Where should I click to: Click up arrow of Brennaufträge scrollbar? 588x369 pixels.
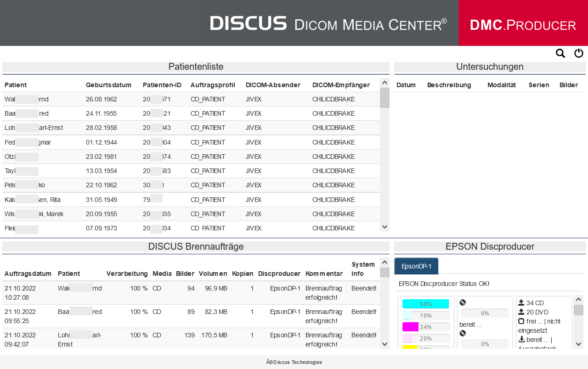pyautogui.click(x=384, y=263)
